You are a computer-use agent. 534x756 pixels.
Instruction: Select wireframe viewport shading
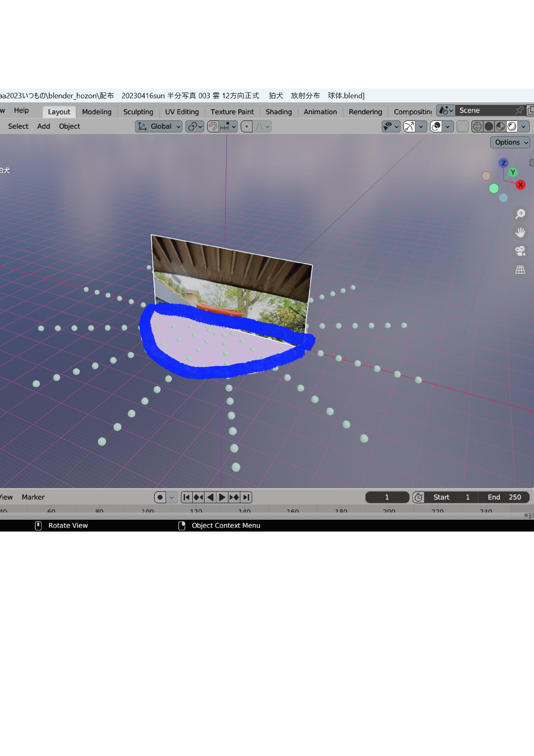pos(477,127)
